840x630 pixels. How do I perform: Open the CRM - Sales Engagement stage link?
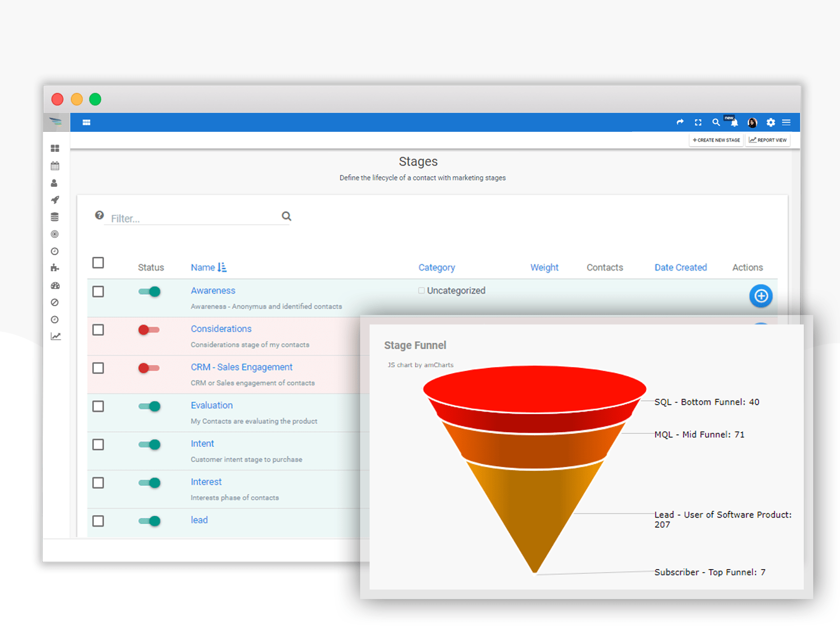241,367
